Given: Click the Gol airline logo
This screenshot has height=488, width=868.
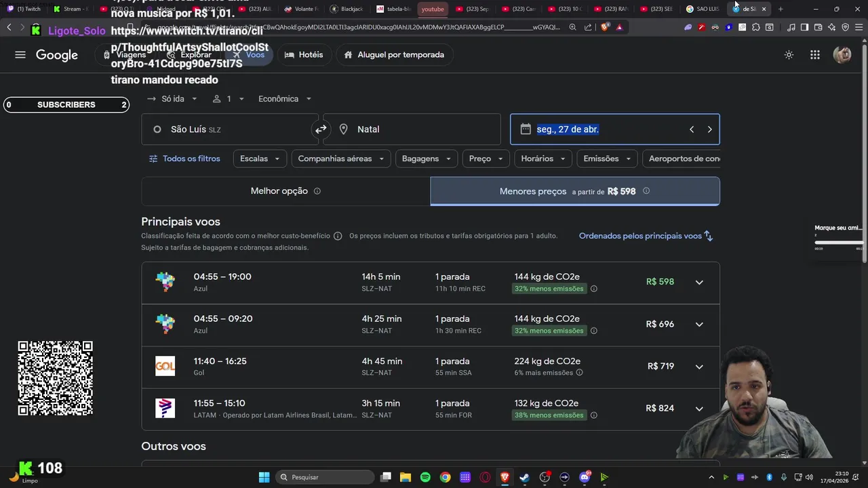Looking at the screenshot, I should [x=165, y=366].
